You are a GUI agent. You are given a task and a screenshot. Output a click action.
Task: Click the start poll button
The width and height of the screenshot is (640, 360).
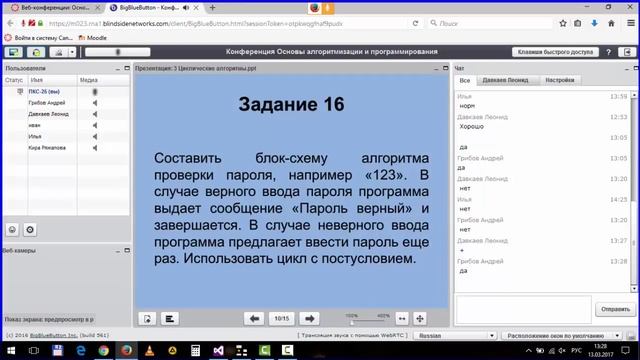170,318
